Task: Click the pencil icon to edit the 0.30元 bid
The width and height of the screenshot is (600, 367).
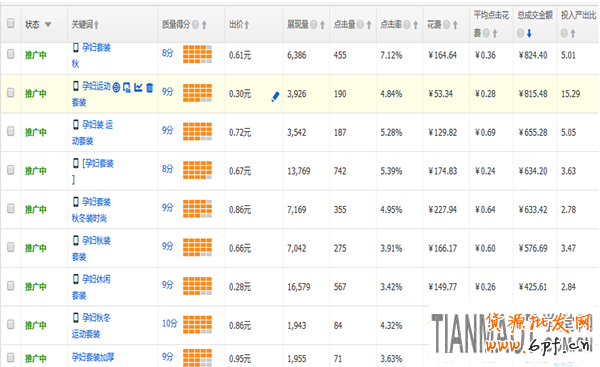Action: click(275, 97)
